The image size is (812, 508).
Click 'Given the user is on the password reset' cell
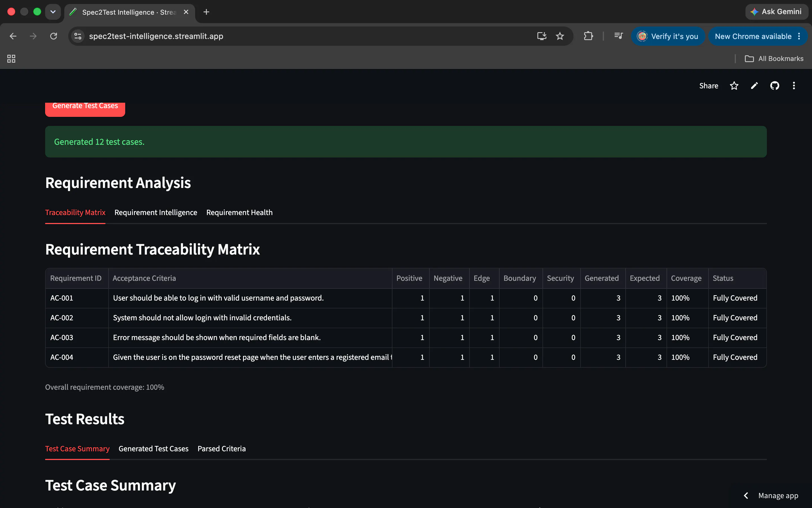250,358
